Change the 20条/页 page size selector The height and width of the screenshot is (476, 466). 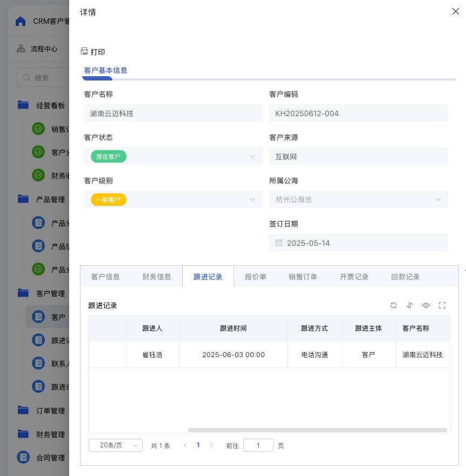[115, 445]
